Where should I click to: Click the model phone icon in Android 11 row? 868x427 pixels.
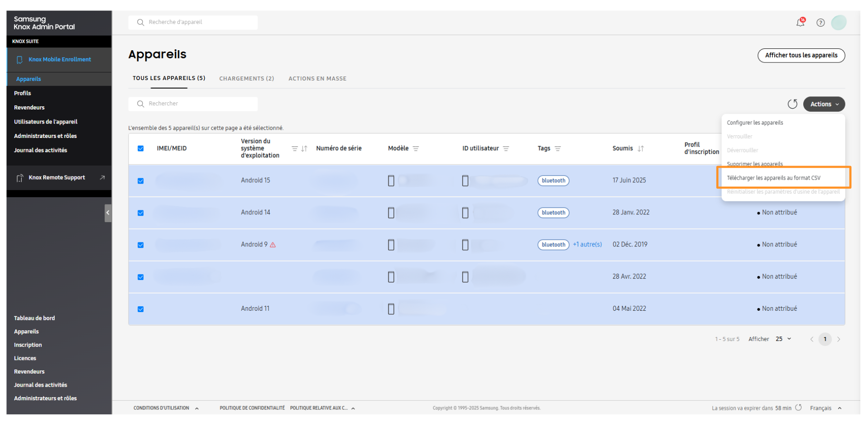point(391,309)
